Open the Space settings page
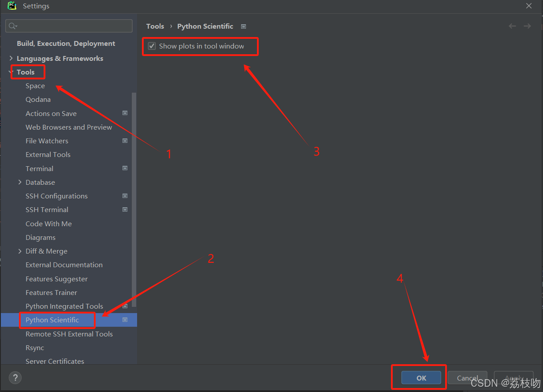 35,86
